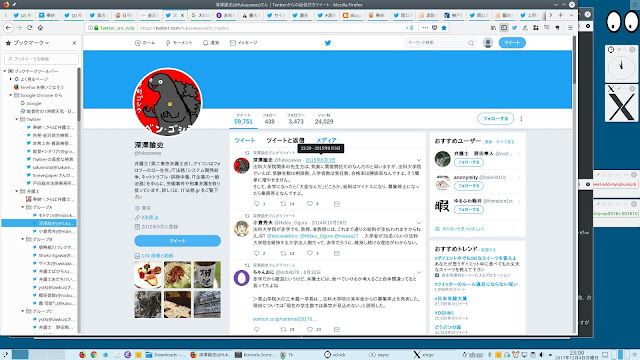640x360 pixels.
Task: Collapse the グループB bookmarks folder
Action: [23, 239]
